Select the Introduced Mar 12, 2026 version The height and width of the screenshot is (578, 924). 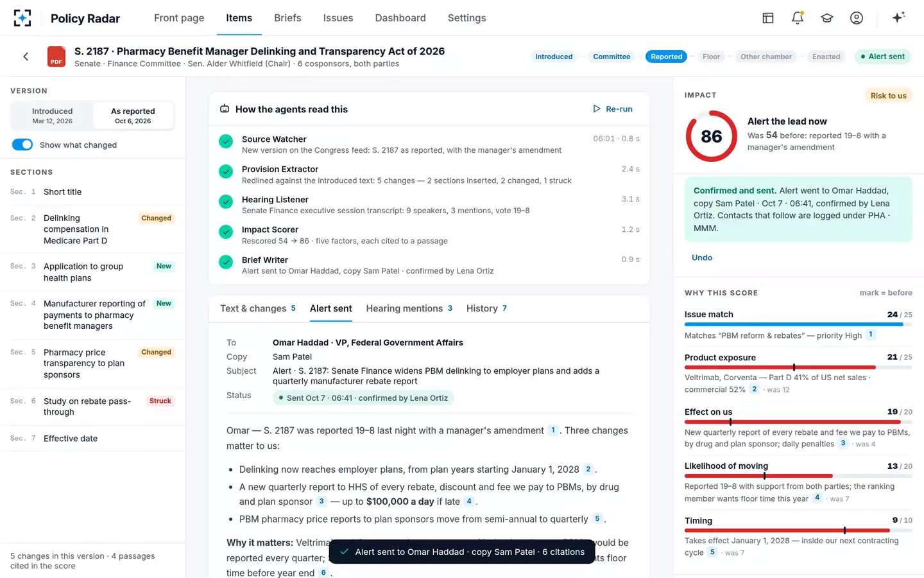tap(53, 116)
